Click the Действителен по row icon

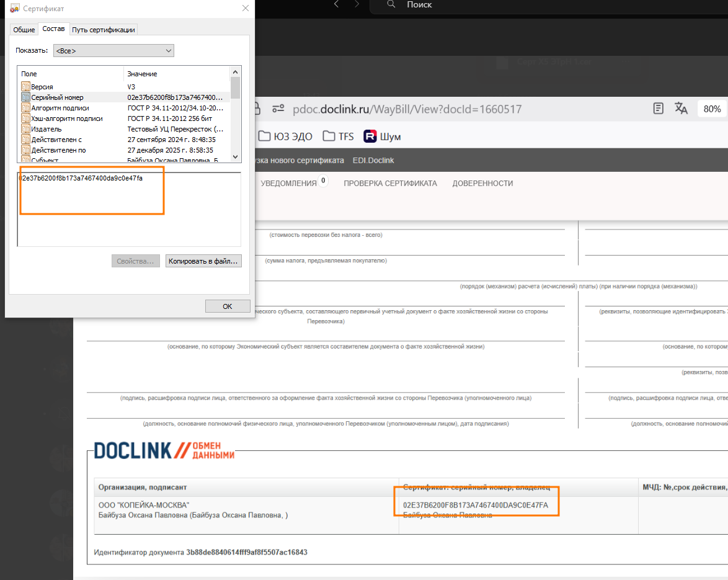25,151
